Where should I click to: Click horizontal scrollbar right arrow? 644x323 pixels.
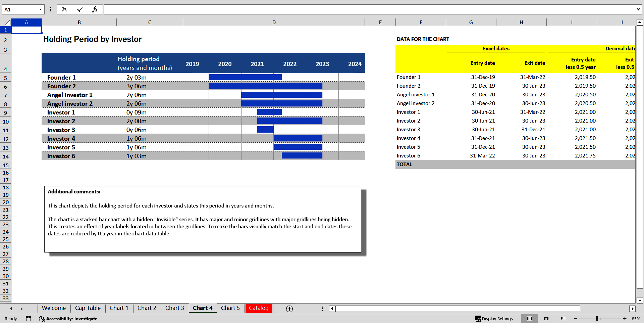pos(632,309)
